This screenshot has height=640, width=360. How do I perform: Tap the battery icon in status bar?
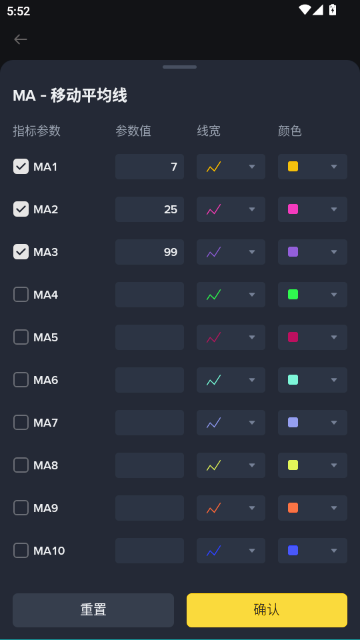(333, 10)
